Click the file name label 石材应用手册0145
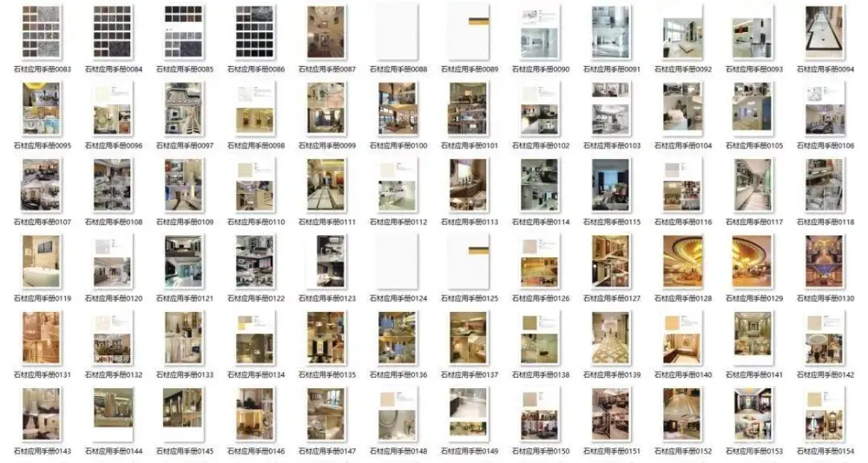The width and height of the screenshot is (868, 463). tap(184, 452)
